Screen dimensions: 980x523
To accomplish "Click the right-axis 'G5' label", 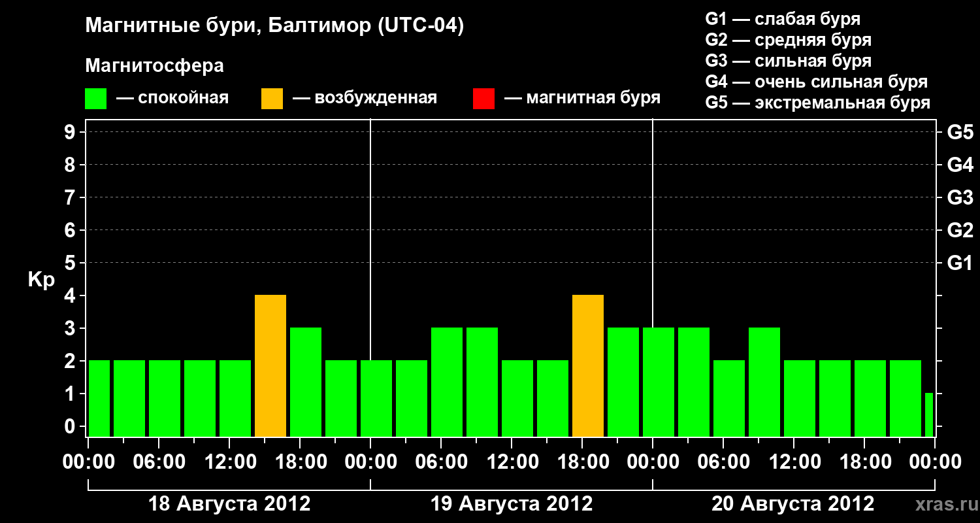I will pyautogui.click(x=960, y=132).
